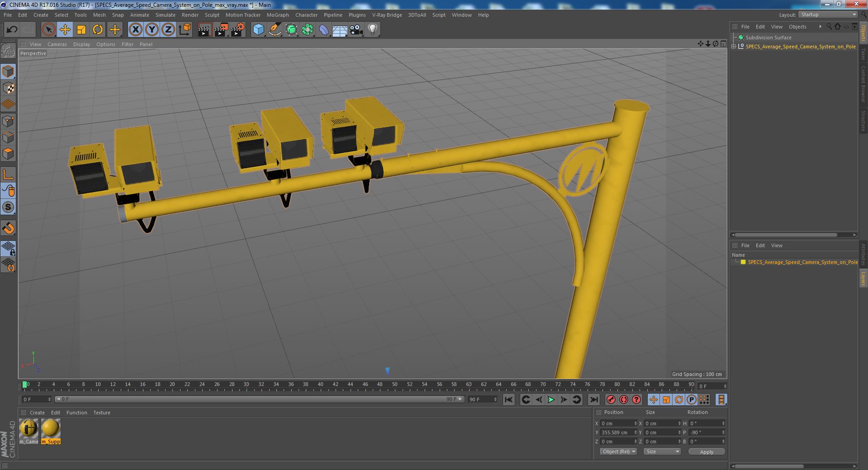
Task: Toggle X axis lock
Action: tap(135, 30)
